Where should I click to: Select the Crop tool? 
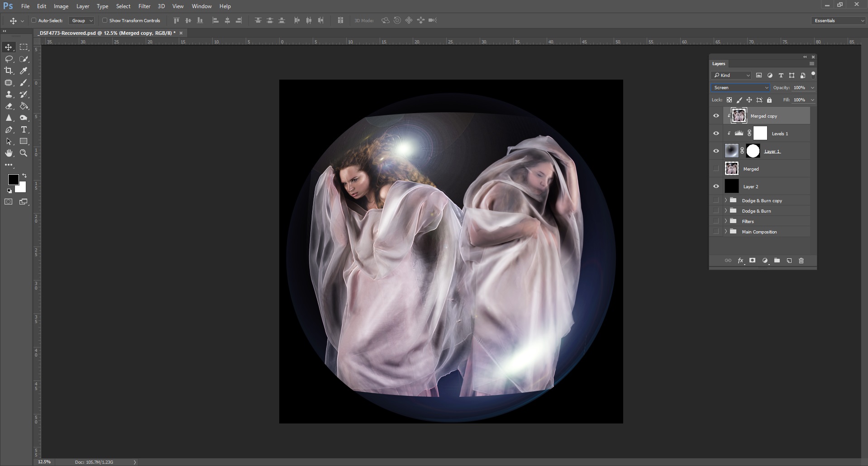pyautogui.click(x=8, y=71)
